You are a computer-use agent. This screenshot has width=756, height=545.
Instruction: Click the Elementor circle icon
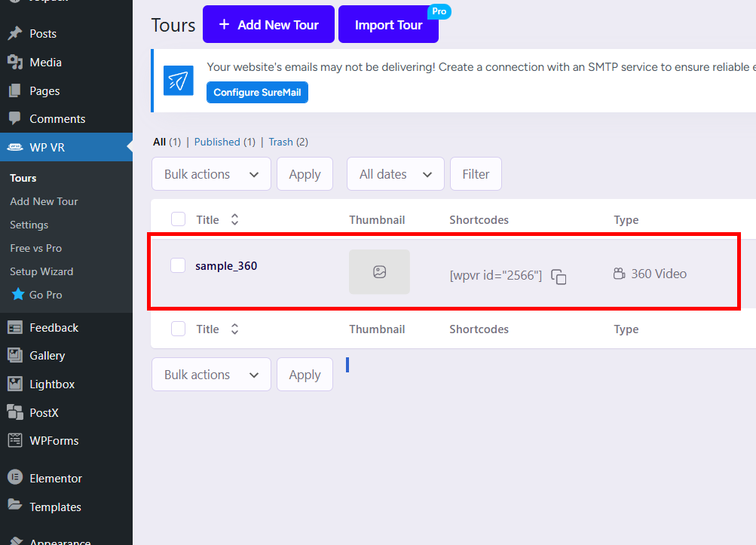[15, 477]
